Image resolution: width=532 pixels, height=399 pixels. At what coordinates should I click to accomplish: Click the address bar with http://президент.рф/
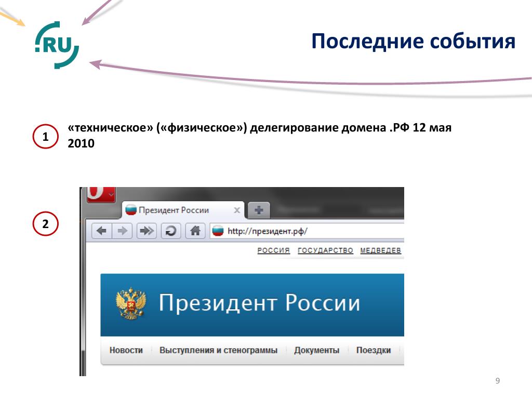307,231
